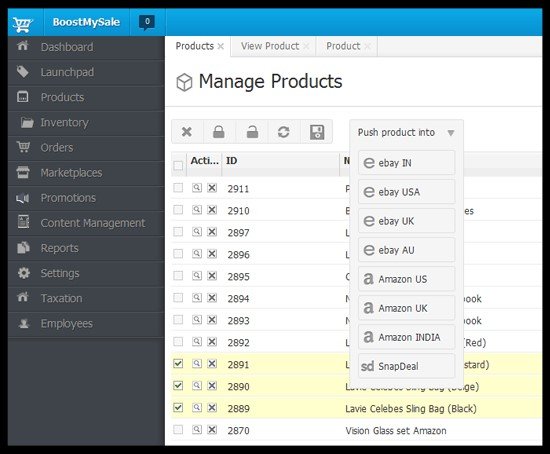Toggle the select-all header checkbox
Screen dimensions: 550x454
(178, 165)
